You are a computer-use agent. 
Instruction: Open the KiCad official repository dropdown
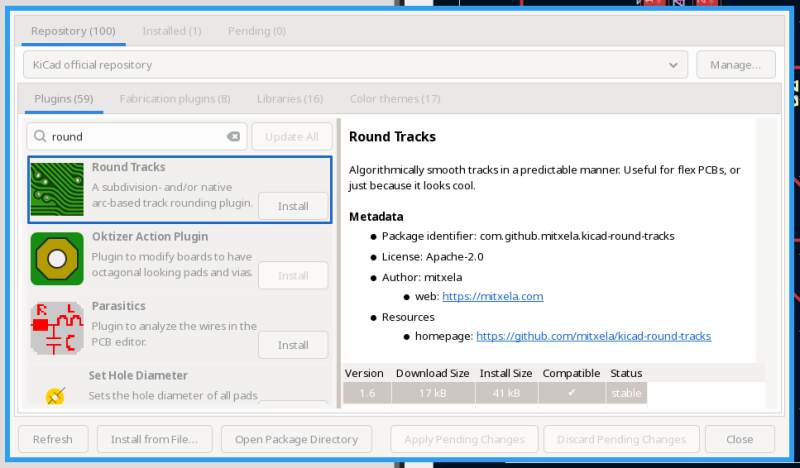pyautogui.click(x=355, y=65)
